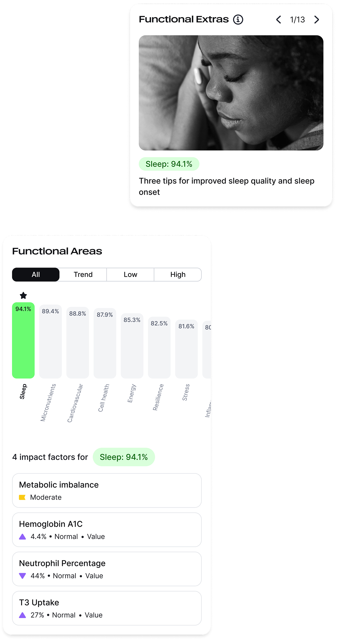Open the sleep article thumbnail image
Screen dimensions: 338x644
coord(231,93)
